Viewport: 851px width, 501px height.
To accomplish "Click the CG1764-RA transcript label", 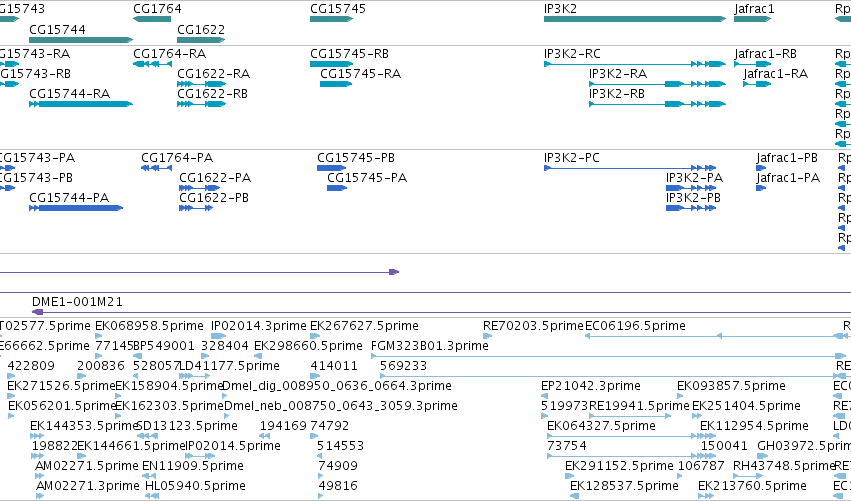I will tap(170, 54).
